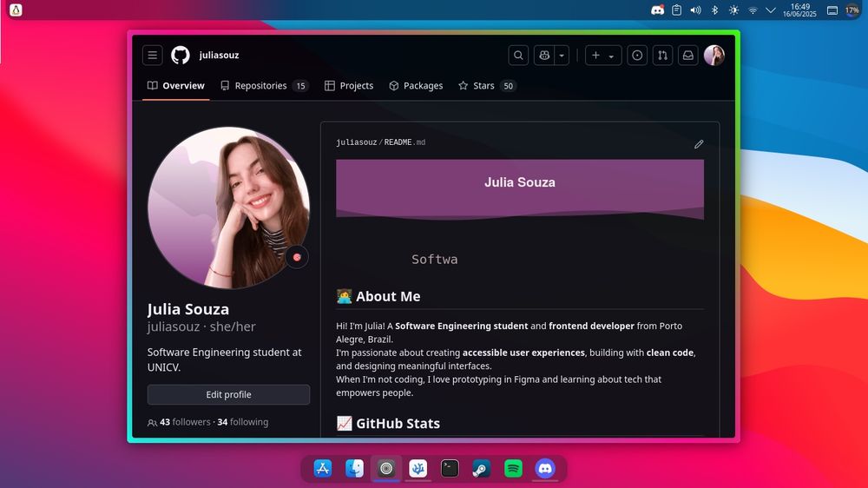View the 43 followers link

coord(185,422)
